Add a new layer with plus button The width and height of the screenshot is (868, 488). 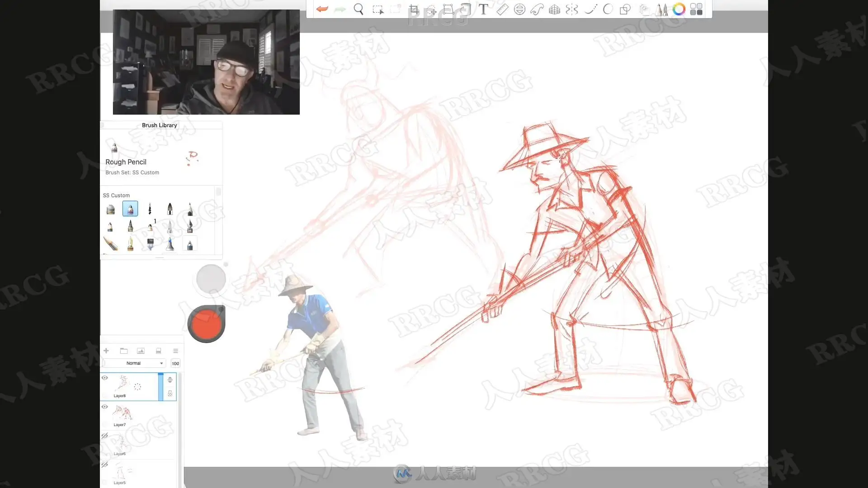pos(106,351)
